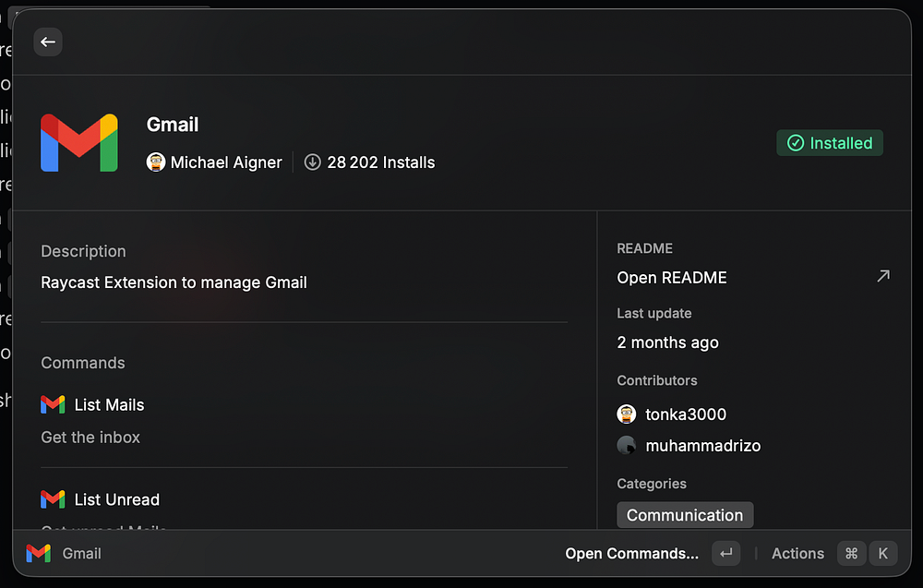Click the 'Get the inbox' description text

(90, 438)
